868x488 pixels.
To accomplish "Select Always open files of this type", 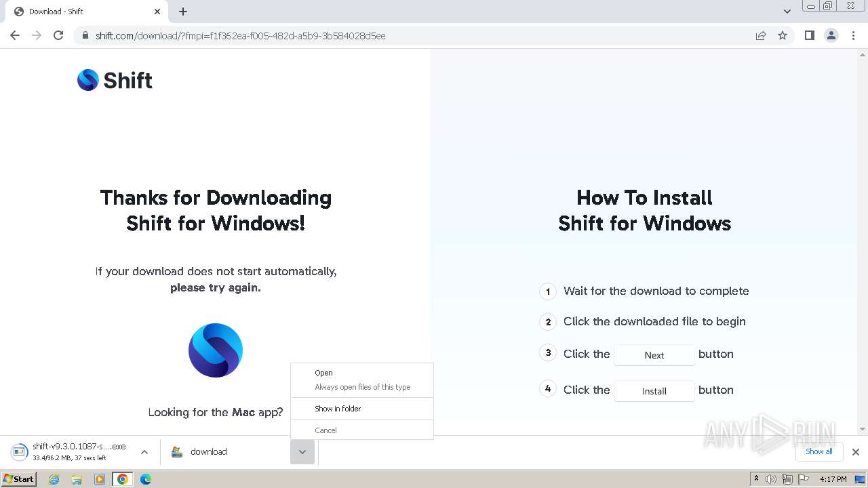I will (x=362, y=387).
